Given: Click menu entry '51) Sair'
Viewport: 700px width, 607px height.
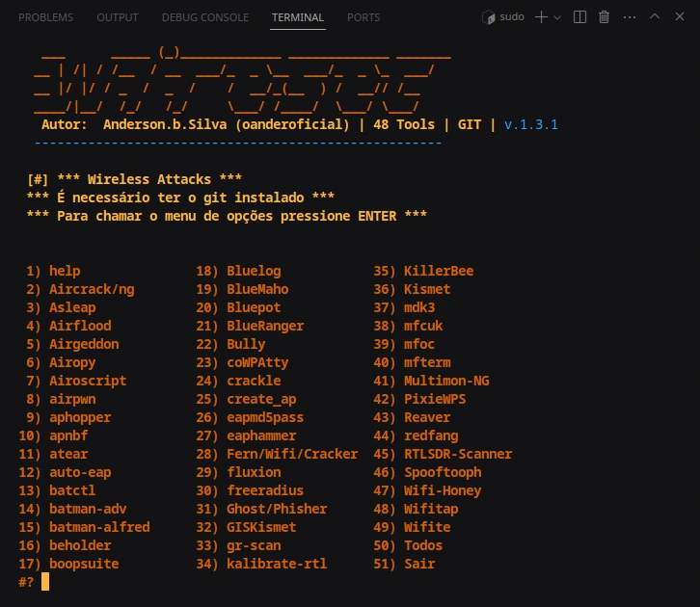Looking at the screenshot, I should (404, 564).
